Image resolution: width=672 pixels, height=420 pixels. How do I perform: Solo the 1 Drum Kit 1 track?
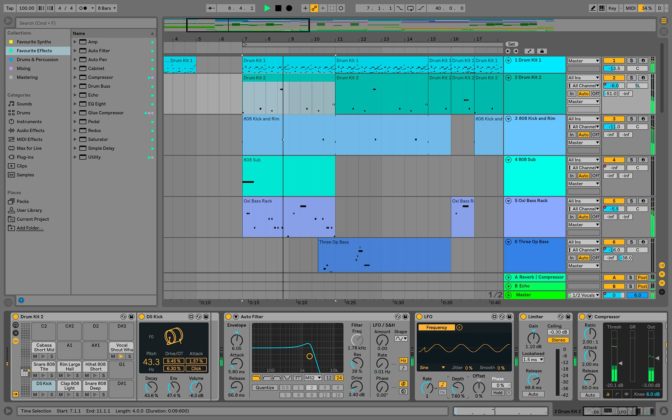click(x=631, y=61)
